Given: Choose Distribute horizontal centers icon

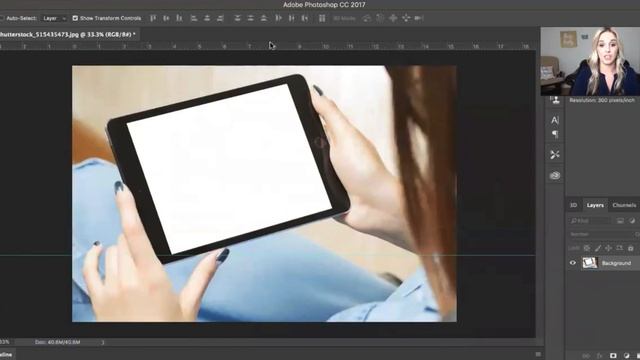Looking at the screenshot, I should coord(291,18).
